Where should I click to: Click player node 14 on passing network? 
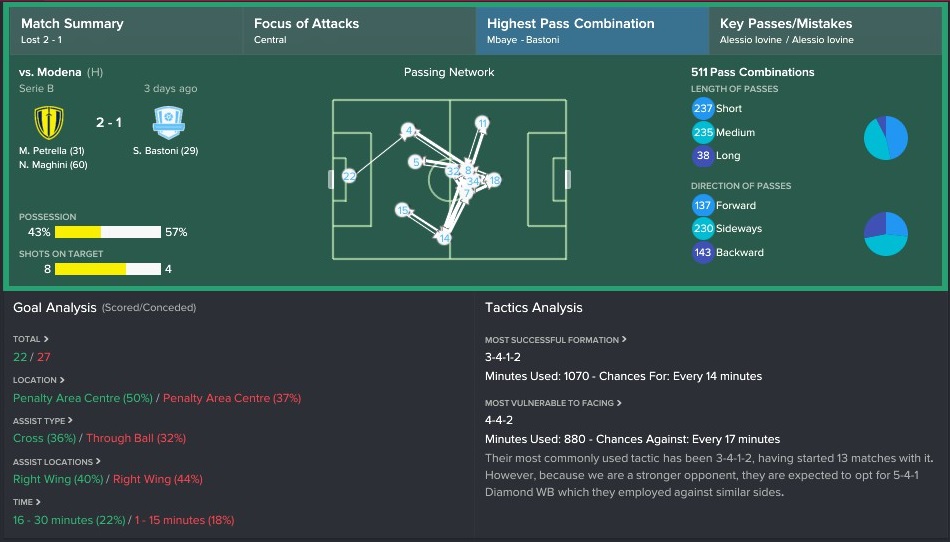444,238
